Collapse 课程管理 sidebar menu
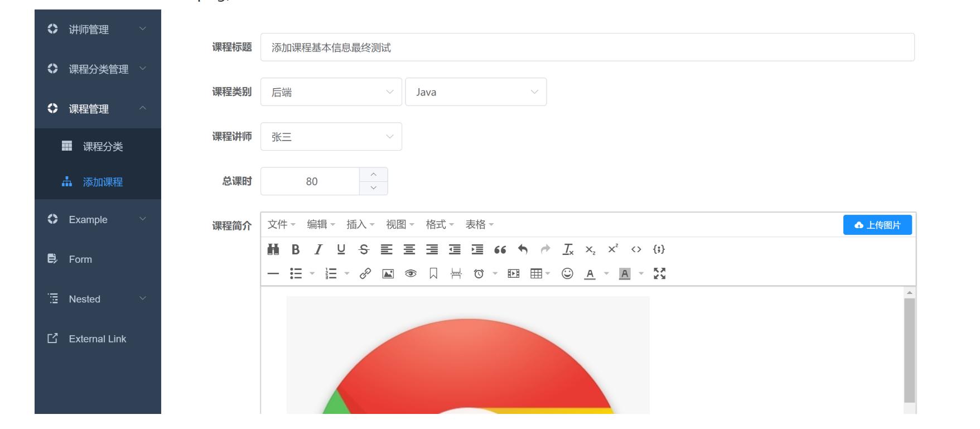This screenshot has height=429, width=980. tap(98, 109)
